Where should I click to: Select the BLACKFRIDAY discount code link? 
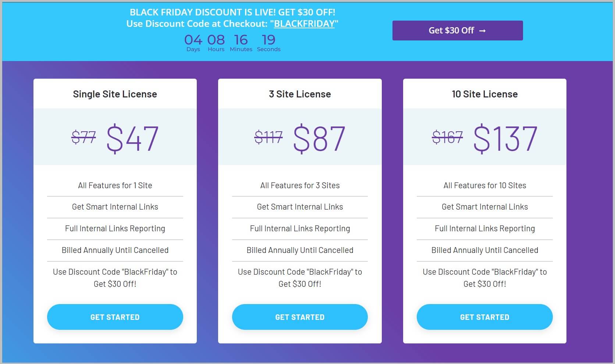tap(304, 24)
